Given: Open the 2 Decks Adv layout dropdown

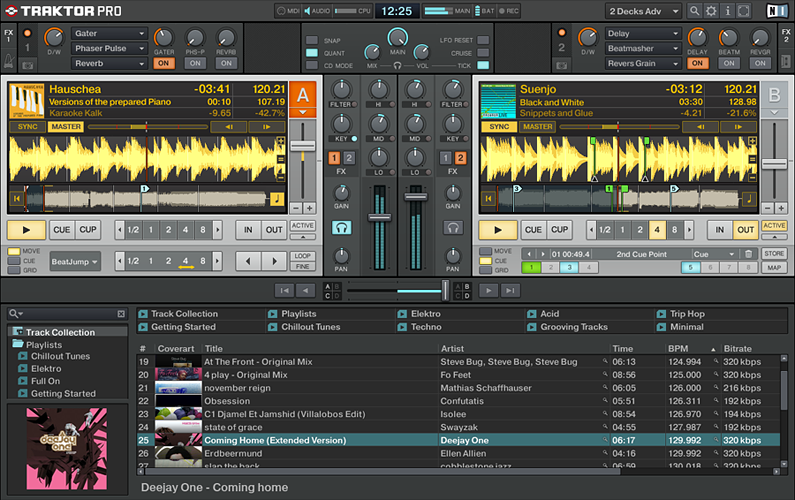Looking at the screenshot, I should coord(643,11).
